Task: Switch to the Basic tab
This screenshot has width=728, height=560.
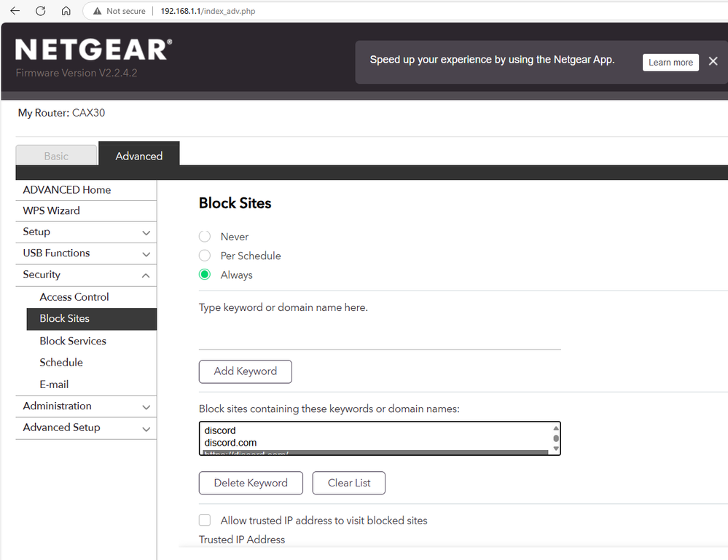Action: click(56, 156)
